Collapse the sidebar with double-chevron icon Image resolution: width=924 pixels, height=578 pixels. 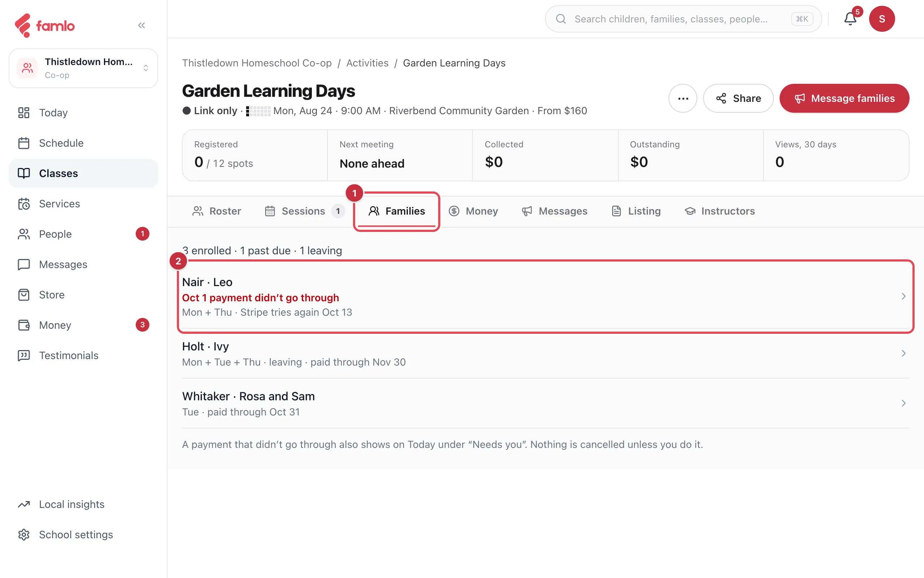click(141, 25)
